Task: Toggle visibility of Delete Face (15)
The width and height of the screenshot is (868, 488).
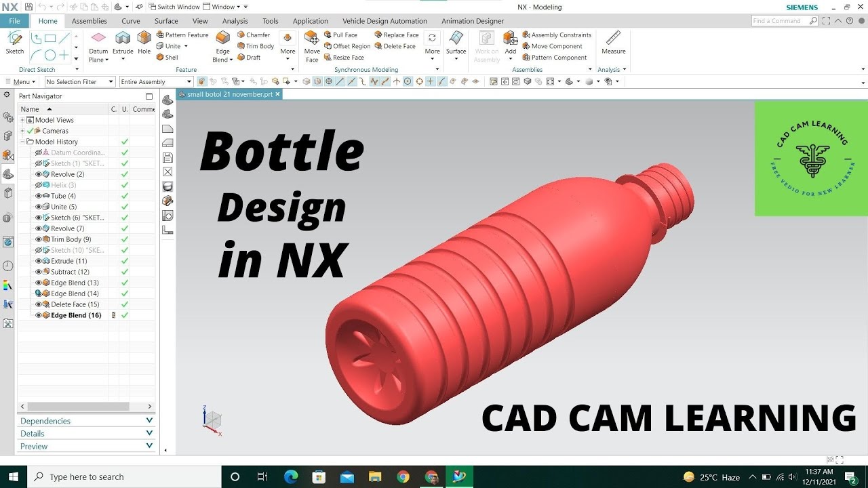Action: point(39,304)
